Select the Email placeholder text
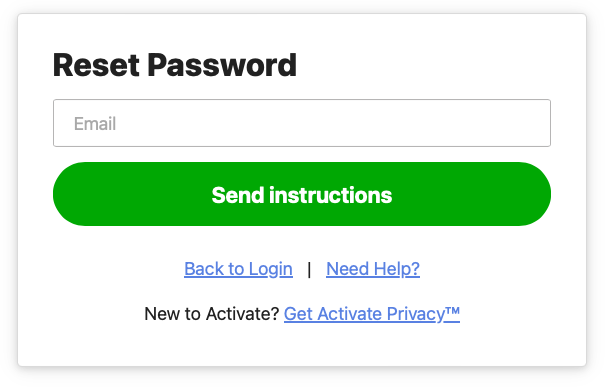Screen dimensions: 608x387 95,124
